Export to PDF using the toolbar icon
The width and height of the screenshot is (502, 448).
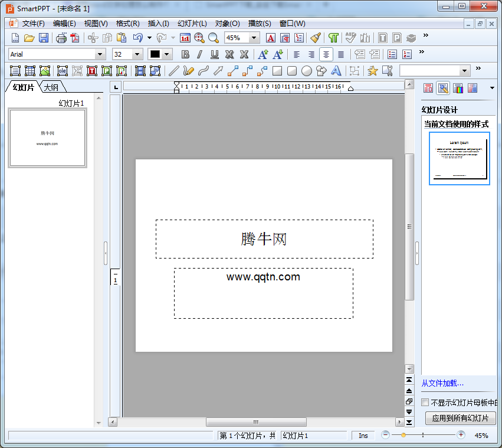click(75, 38)
